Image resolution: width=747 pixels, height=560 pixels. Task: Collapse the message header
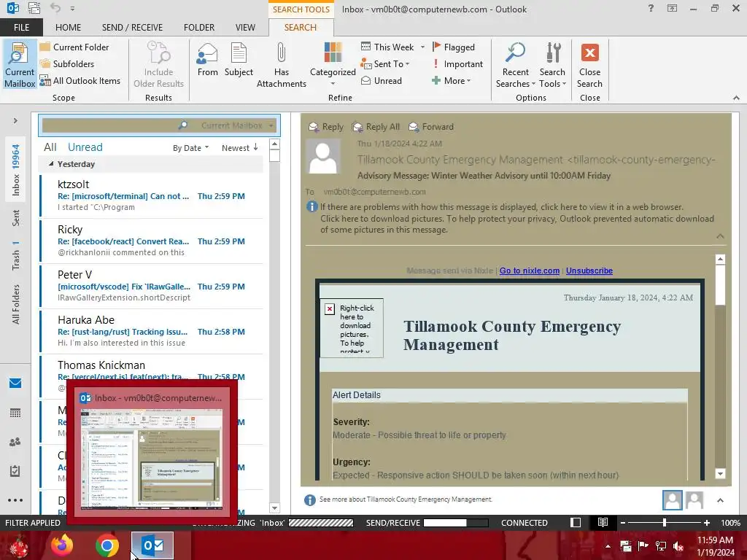[720, 236]
